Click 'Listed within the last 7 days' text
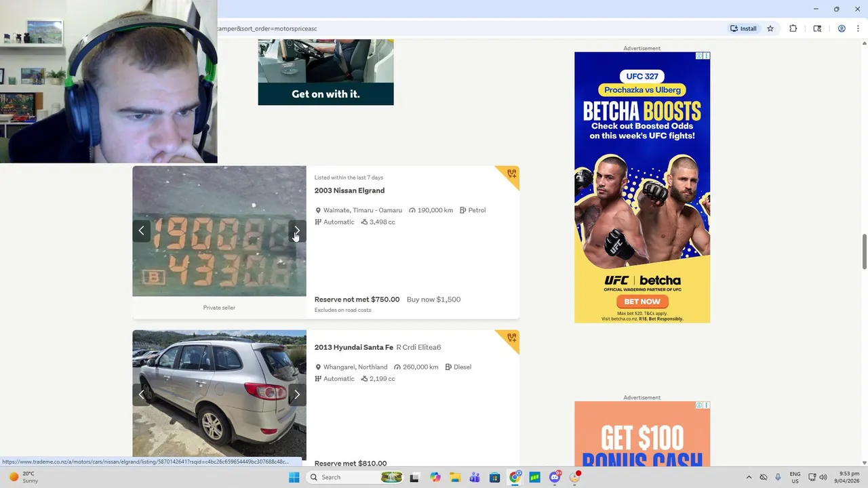The width and height of the screenshot is (868, 488). [349, 178]
